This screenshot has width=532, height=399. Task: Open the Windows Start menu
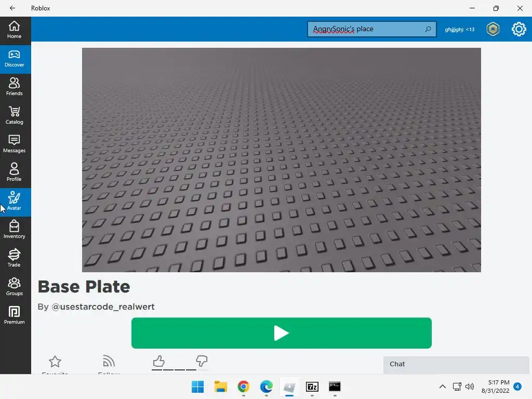(x=197, y=387)
